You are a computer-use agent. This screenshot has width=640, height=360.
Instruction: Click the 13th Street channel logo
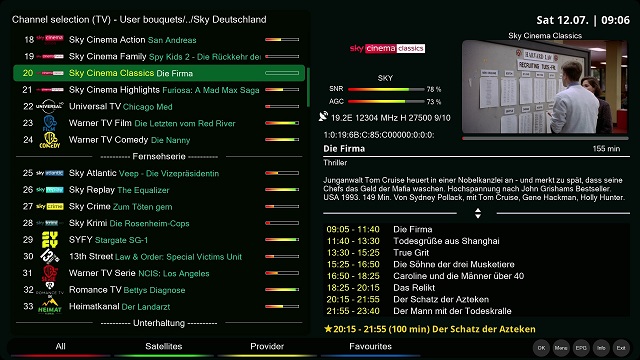point(49,256)
